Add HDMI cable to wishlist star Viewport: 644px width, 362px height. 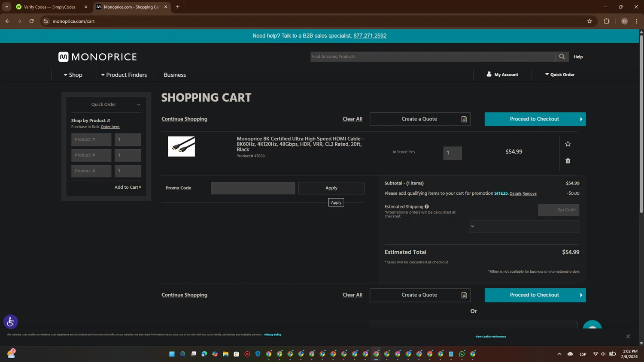[x=568, y=144]
